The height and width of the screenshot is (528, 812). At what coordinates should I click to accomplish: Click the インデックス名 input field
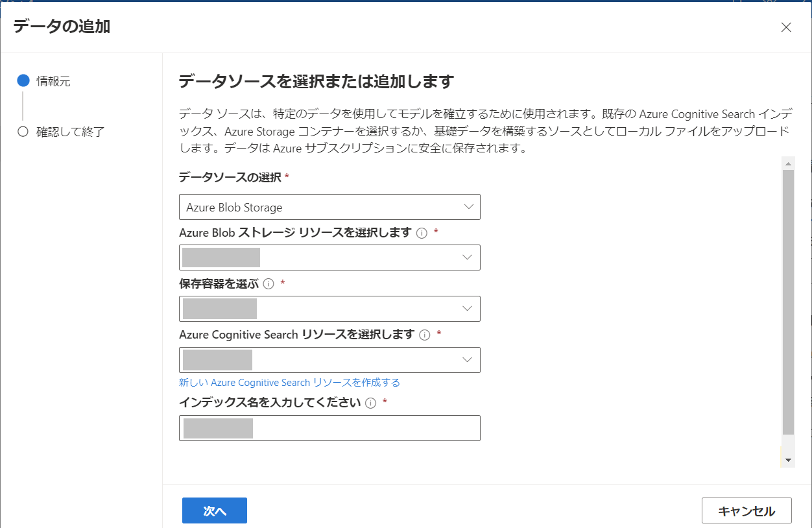pyautogui.click(x=329, y=428)
